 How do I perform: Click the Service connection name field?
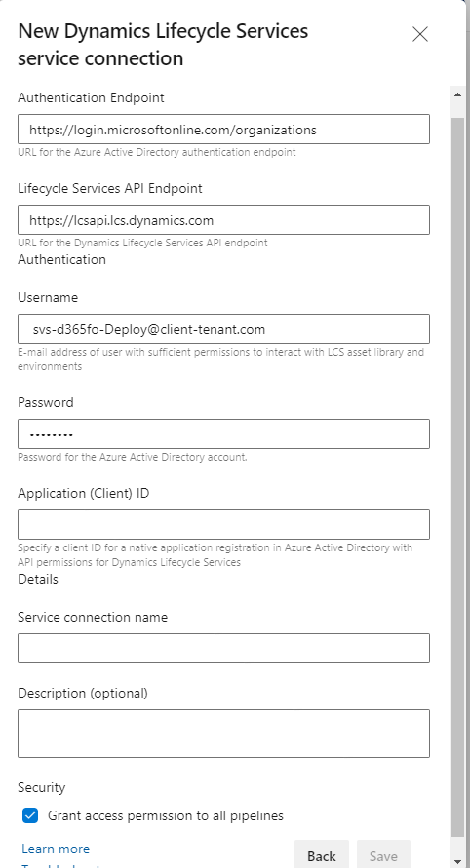[x=223, y=648]
